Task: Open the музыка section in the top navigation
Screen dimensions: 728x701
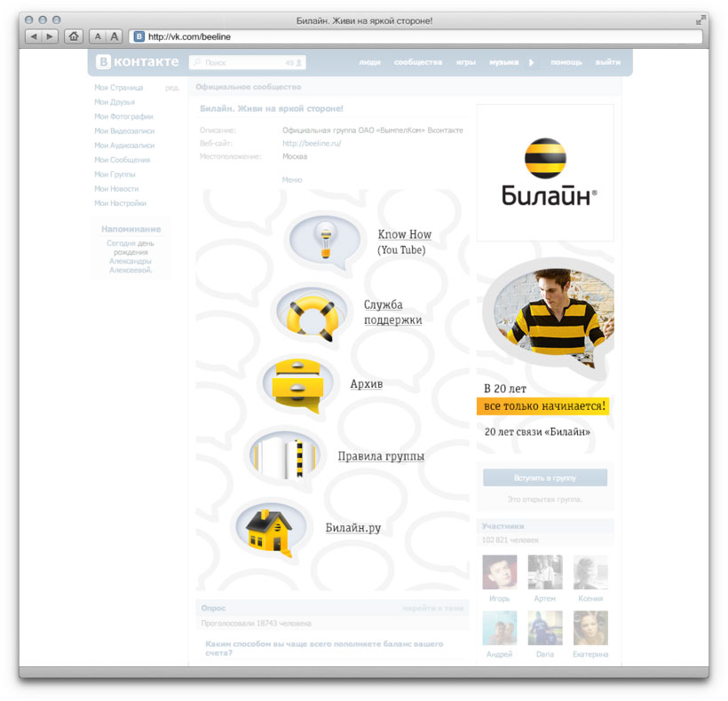Action: pyautogui.click(x=505, y=62)
